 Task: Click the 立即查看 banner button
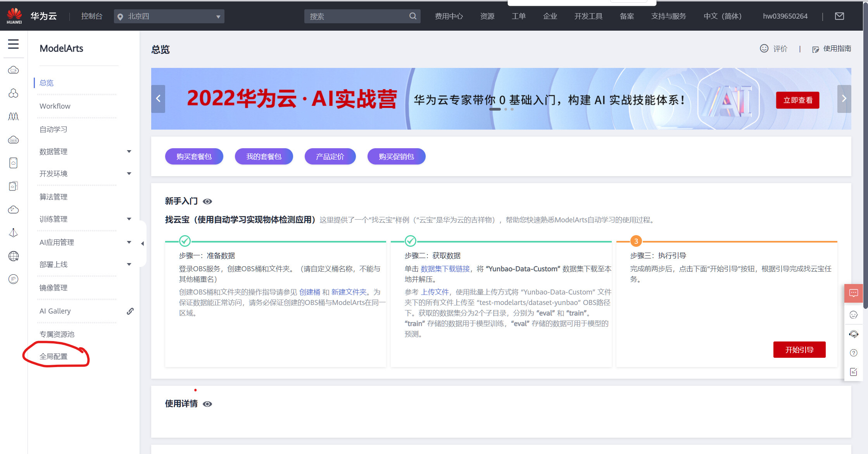(798, 100)
